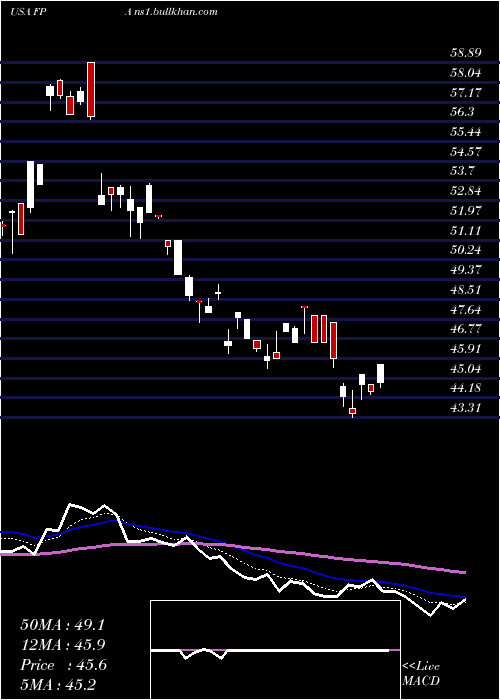Click the 58.04 price level label
This screenshot has height=700, width=500.
[465, 73]
